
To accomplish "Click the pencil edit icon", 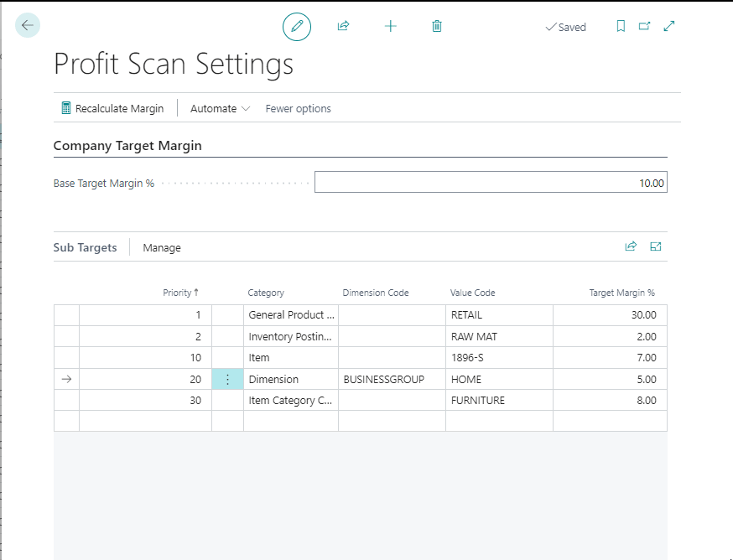I will click(296, 27).
